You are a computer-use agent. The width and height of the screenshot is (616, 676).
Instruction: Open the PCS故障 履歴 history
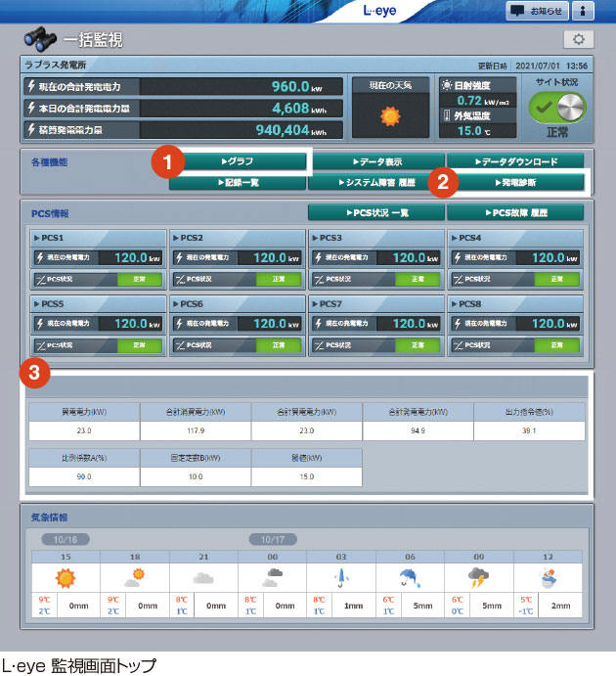(x=515, y=213)
